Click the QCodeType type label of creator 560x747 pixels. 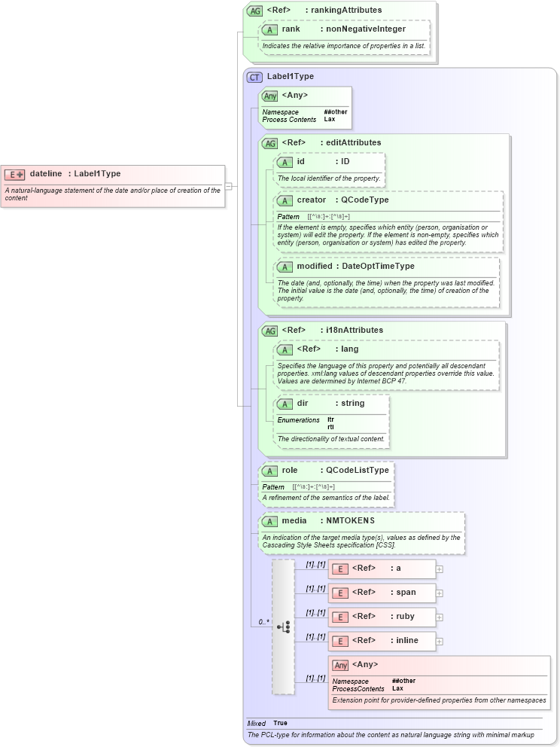coord(365,200)
